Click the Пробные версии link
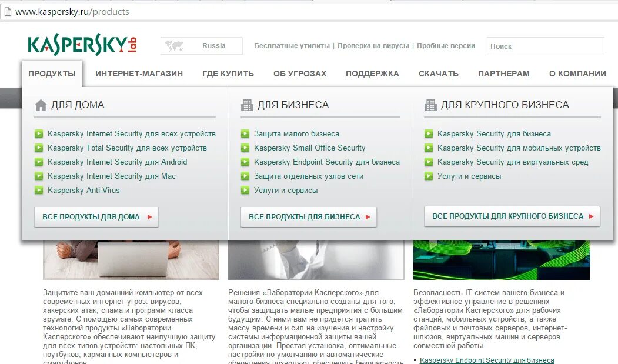 446,46
